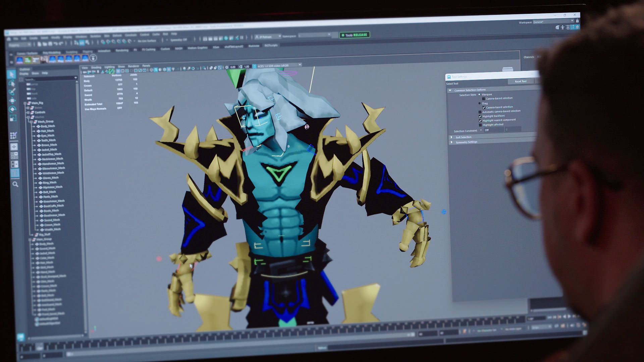Pick the Rotate tool in toolbox
Screen dimensions: 644x362
(x=12, y=109)
